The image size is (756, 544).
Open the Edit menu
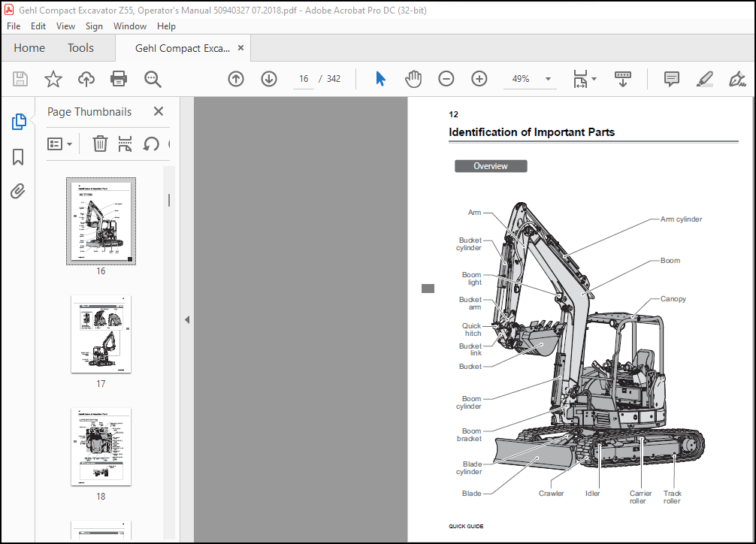pos(38,26)
